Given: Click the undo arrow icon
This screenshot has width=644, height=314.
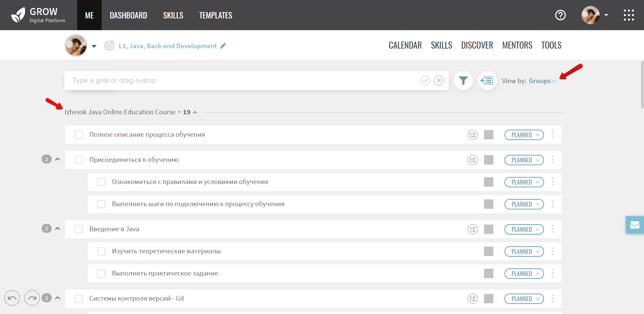Looking at the screenshot, I should (12, 298).
